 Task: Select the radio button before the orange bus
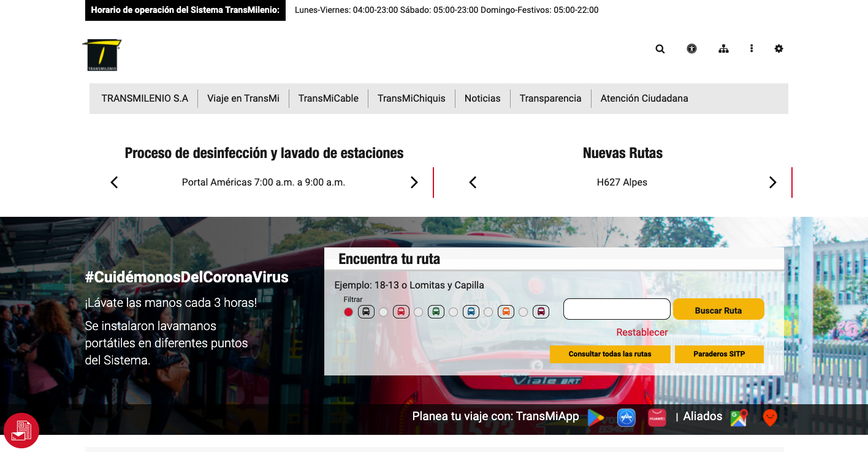[489, 312]
